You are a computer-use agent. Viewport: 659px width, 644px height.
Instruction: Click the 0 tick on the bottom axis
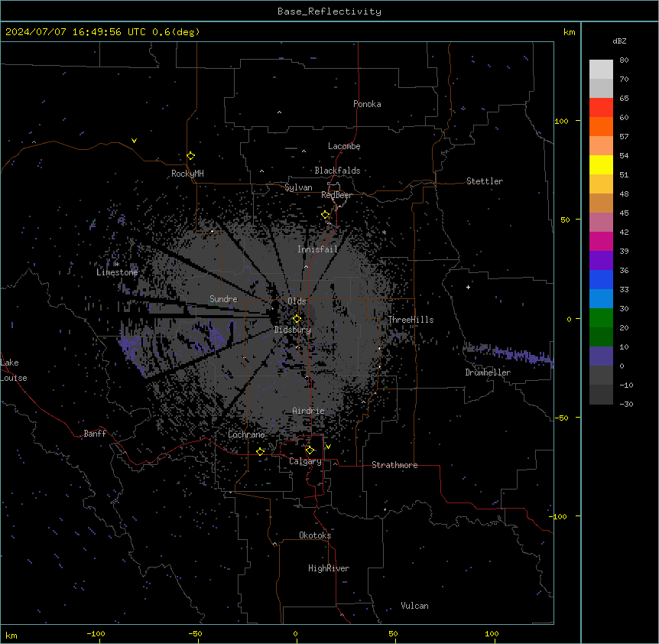point(295,633)
